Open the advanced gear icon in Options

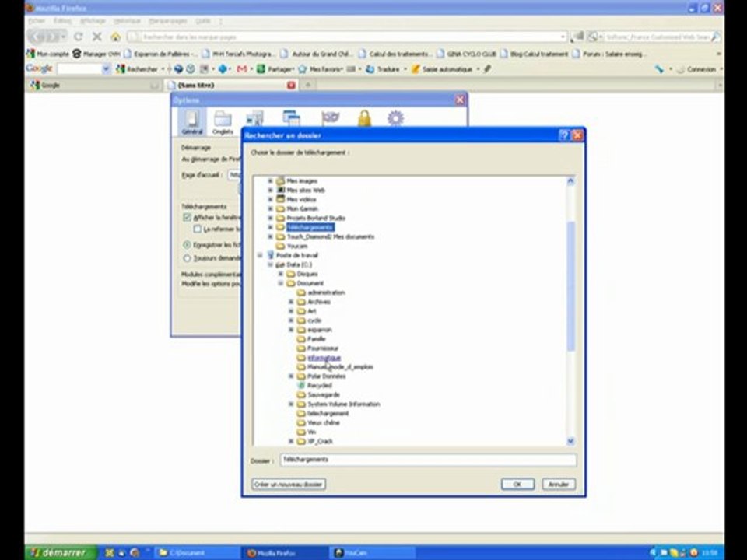(x=395, y=117)
